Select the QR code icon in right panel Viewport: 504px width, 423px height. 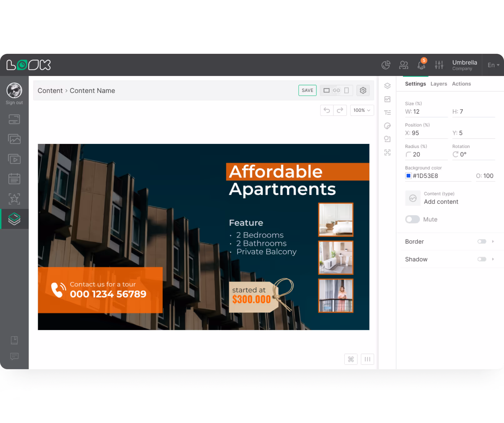pos(387,152)
